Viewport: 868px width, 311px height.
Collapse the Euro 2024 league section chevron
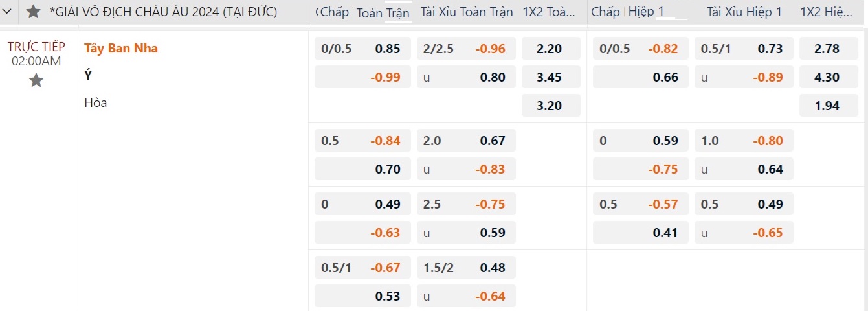click(x=7, y=12)
